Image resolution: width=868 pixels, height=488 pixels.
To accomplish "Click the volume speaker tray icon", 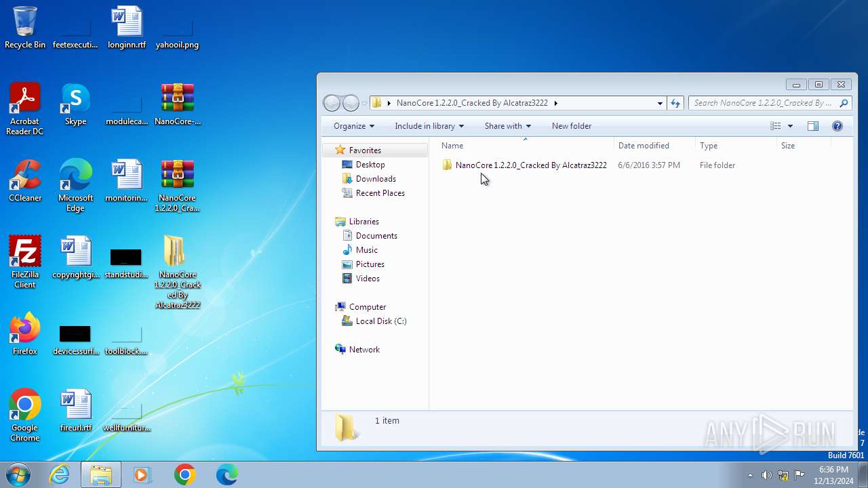I will pyautogui.click(x=766, y=475).
